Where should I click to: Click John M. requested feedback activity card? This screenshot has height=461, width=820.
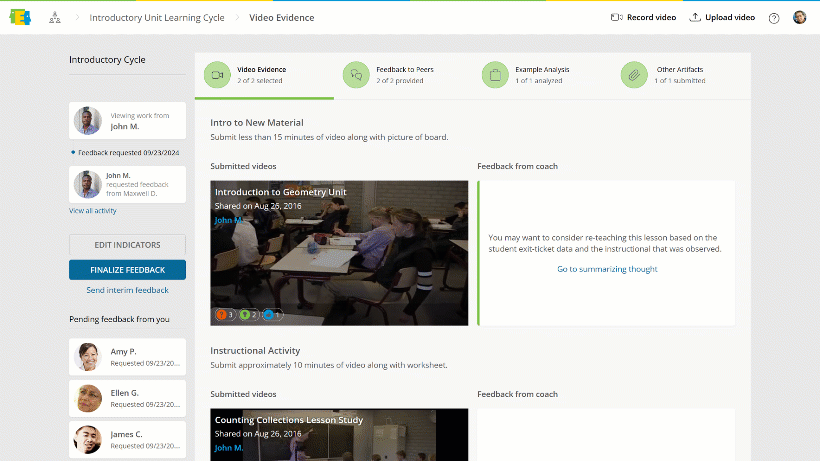[x=128, y=185]
